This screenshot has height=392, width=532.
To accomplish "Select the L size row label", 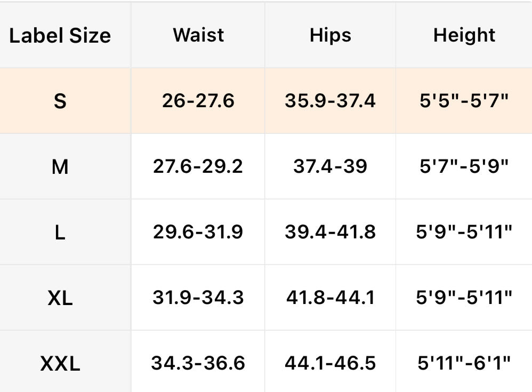I will [60, 233].
